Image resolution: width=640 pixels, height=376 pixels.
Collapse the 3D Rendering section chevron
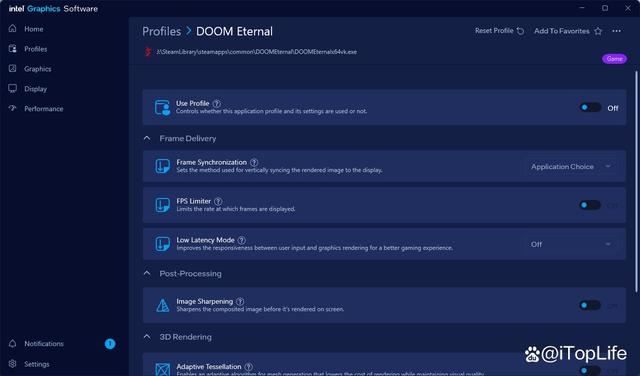point(147,337)
